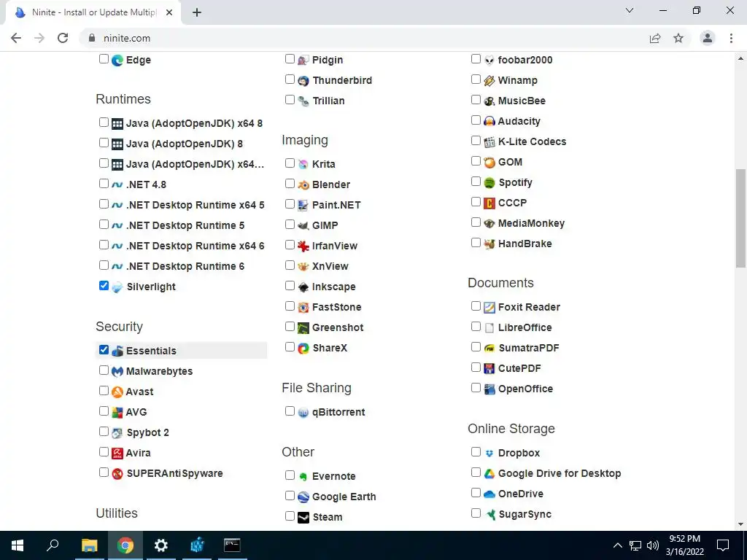
Task: Open a new browser tab
Action: pyautogui.click(x=197, y=13)
